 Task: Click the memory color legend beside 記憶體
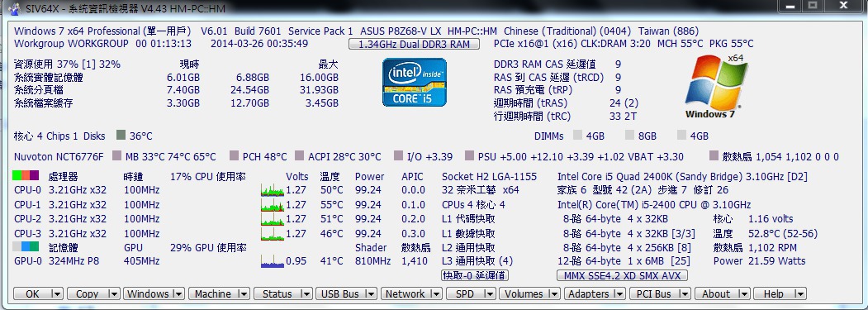tap(26, 247)
